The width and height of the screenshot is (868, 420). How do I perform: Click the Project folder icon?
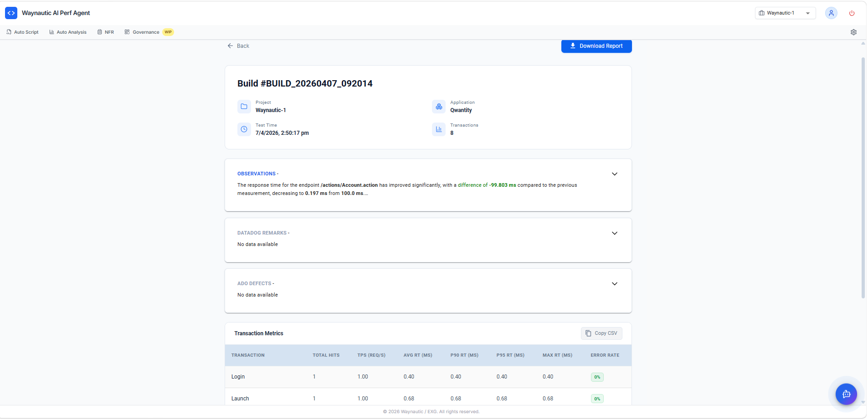(x=244, y=106)
